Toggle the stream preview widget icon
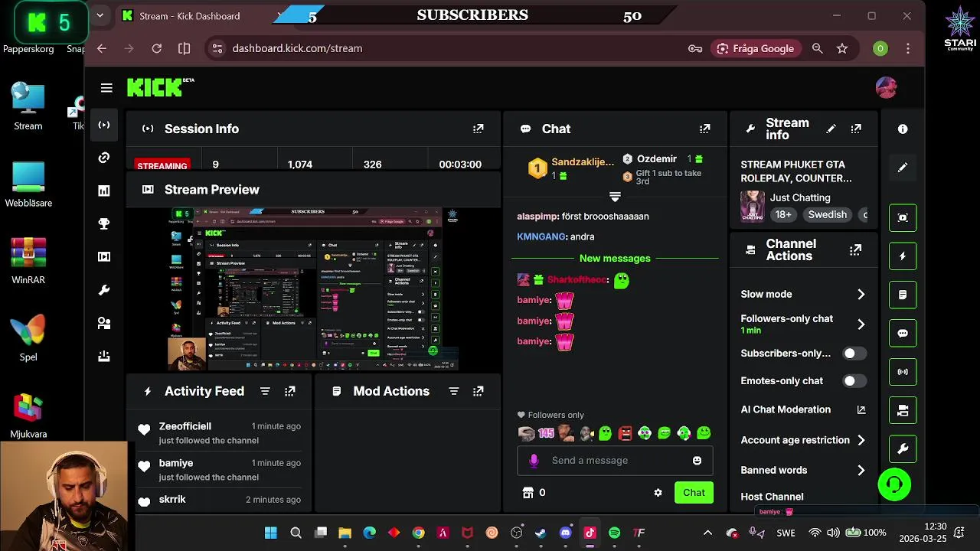 (x=903, y=218)
